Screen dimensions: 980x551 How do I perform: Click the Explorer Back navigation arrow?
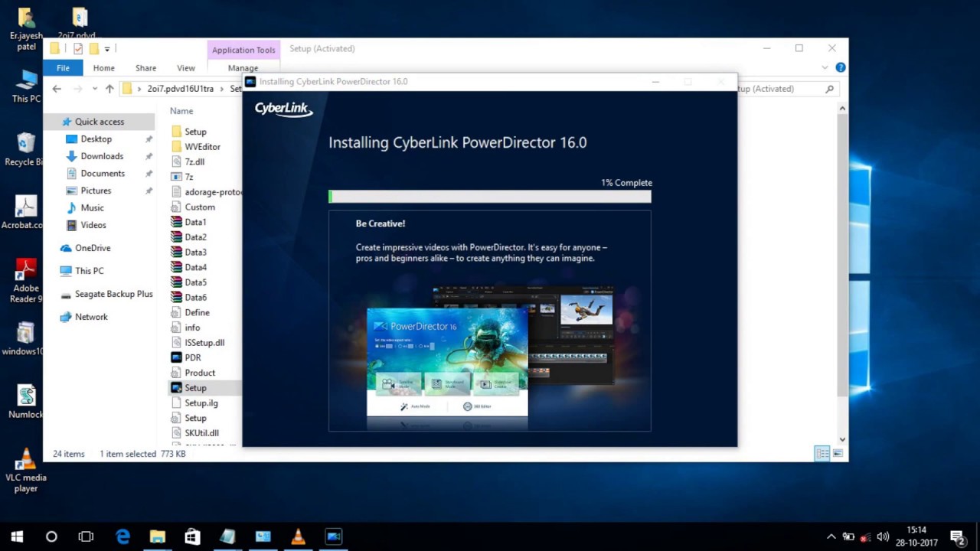click(x=57, y=89)
